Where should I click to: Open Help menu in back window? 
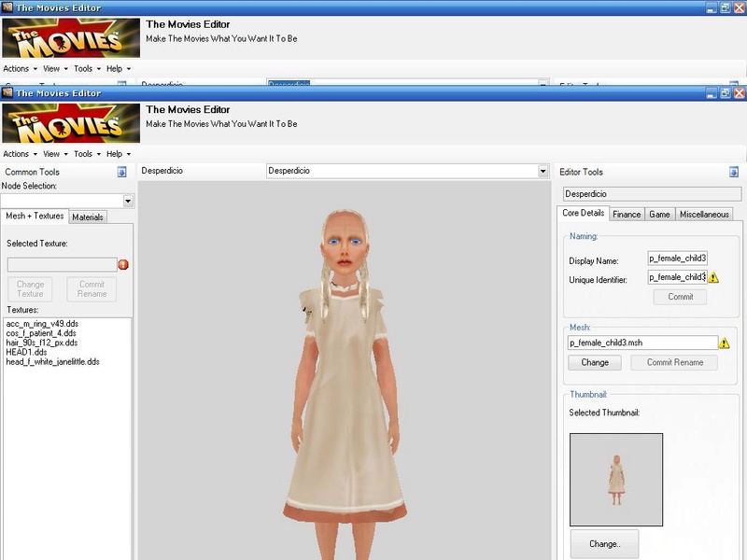tap(119, 68)
